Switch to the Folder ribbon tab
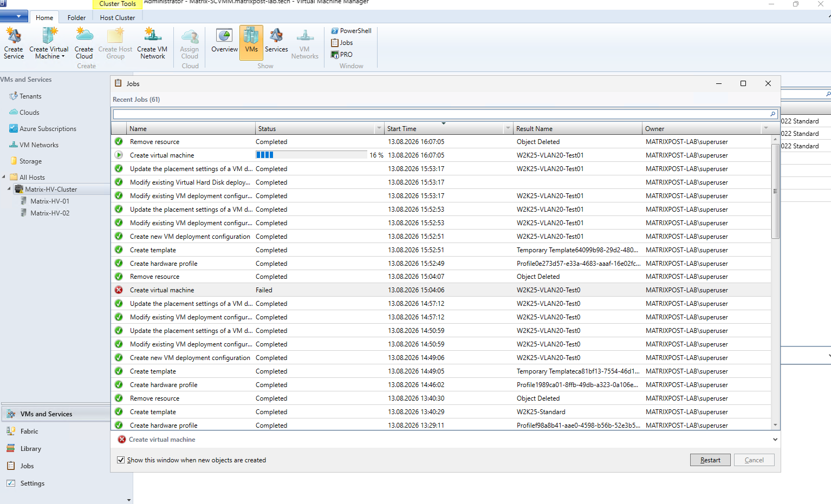831x504 pixels. coord(76,17)
